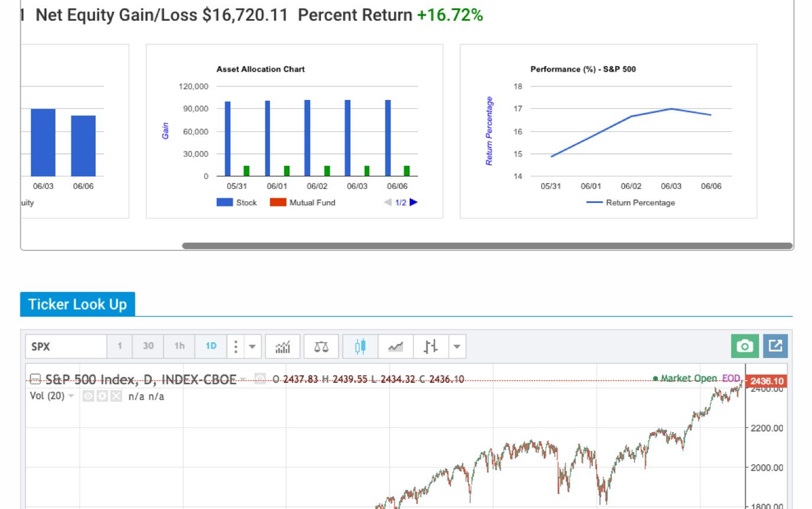Click the Performance (%) - S&P 500 title
The width and height of the screenshot is (812, 509).
(x=583, y=69)
